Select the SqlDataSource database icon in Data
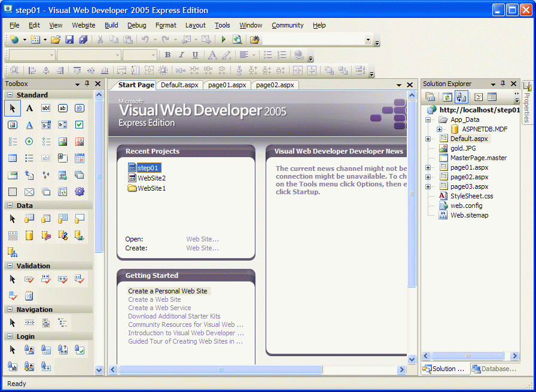Screen dimensions: 536x392 29,235
